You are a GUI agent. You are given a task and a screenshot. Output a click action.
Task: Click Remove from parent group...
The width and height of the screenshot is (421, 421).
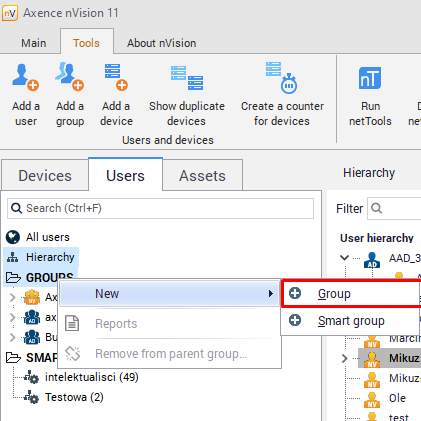[169, 354]
